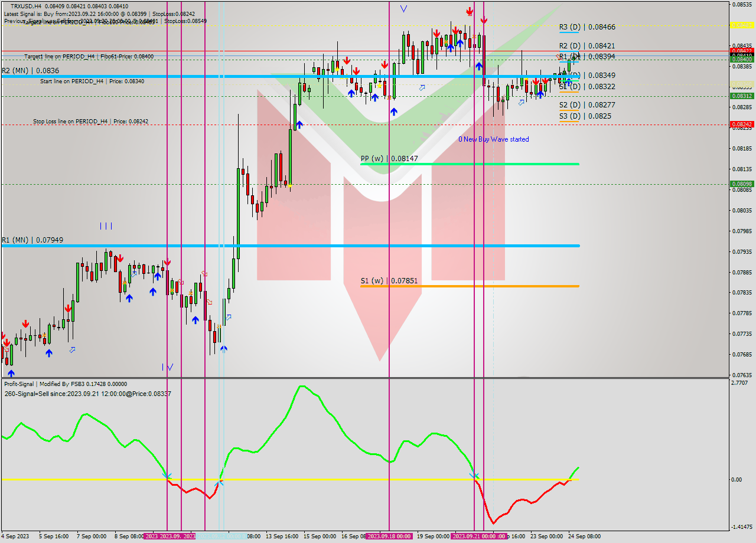Click the 0.08185 price scale value
The image size is (756, 543).
click(x=742, y=149)
